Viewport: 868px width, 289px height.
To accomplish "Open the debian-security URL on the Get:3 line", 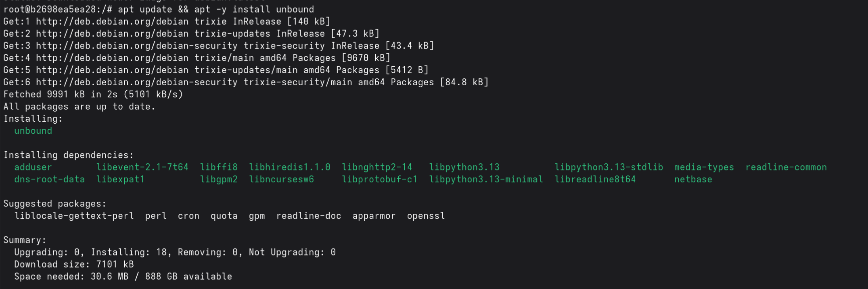I will tap(136, 46).
